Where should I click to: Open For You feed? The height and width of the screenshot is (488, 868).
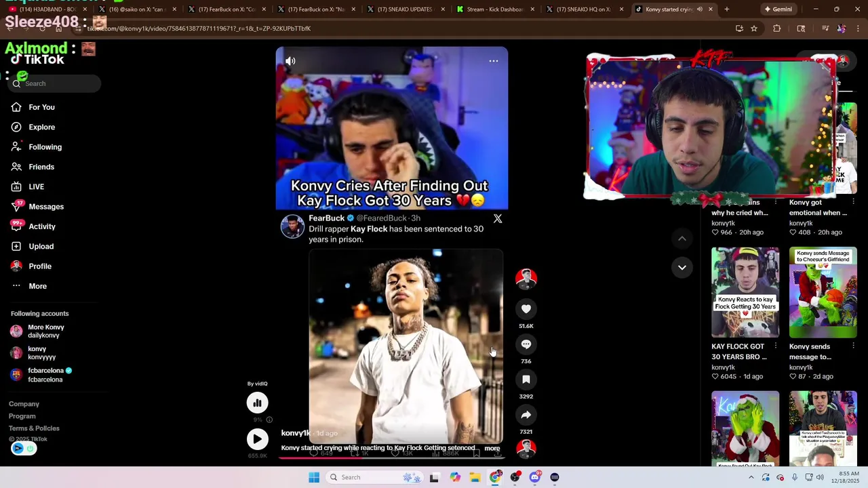(x=41, y=107)
